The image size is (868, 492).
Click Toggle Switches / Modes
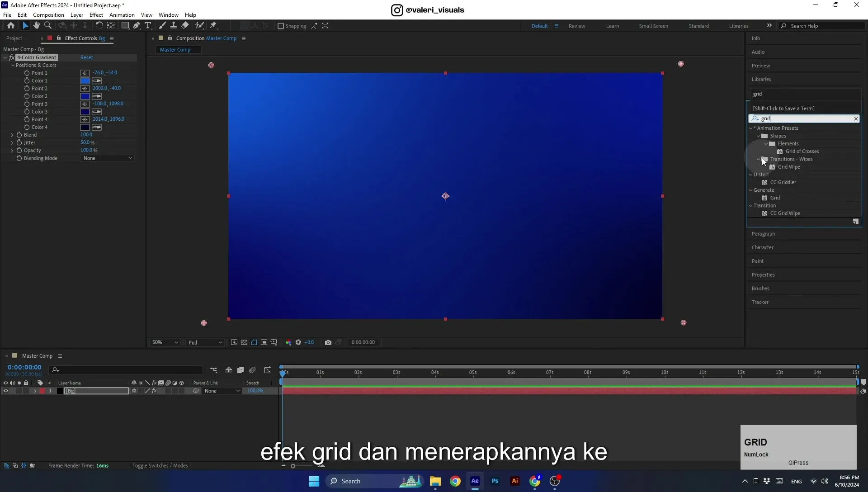pos(160,466)
